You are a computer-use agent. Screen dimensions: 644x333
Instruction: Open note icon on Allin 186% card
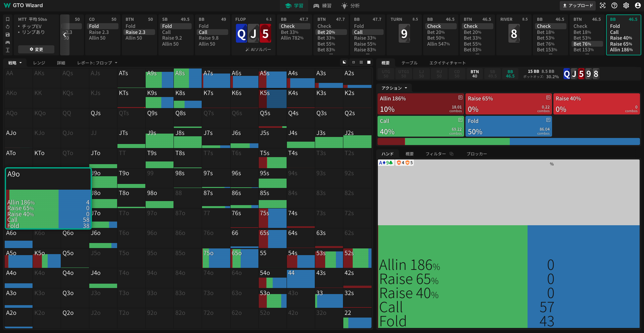[460, 98]
